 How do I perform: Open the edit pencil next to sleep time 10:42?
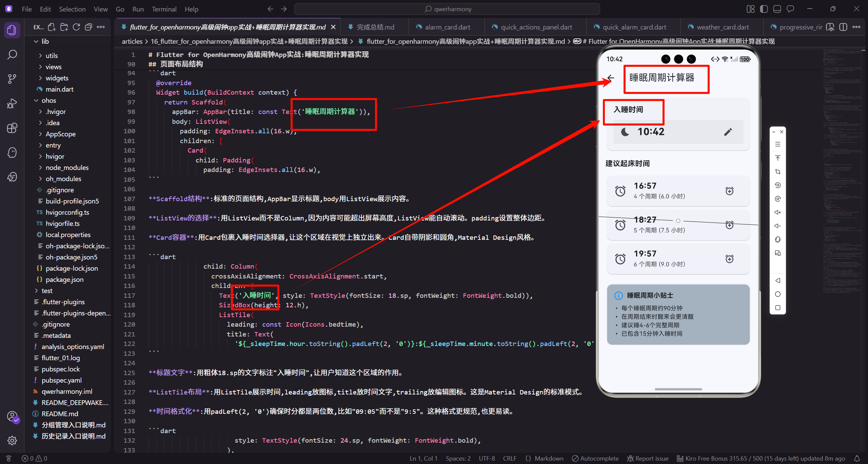[728, 132]
